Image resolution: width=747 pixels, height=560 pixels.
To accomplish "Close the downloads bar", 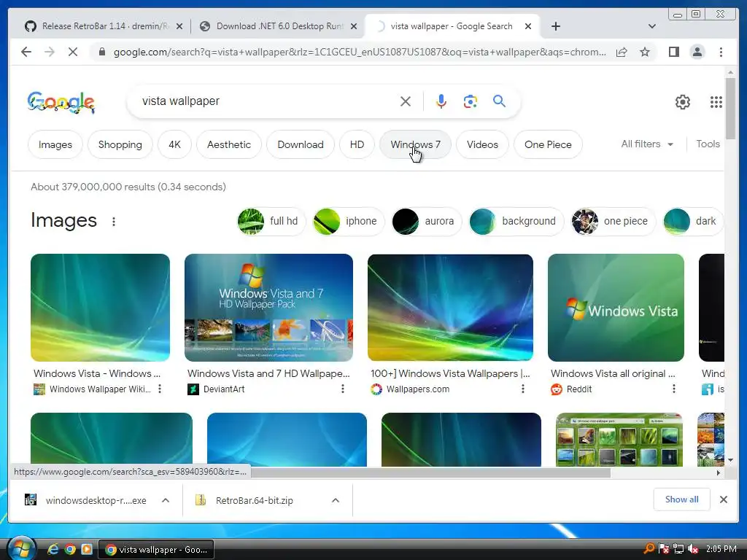I will [x=723, y=499].
